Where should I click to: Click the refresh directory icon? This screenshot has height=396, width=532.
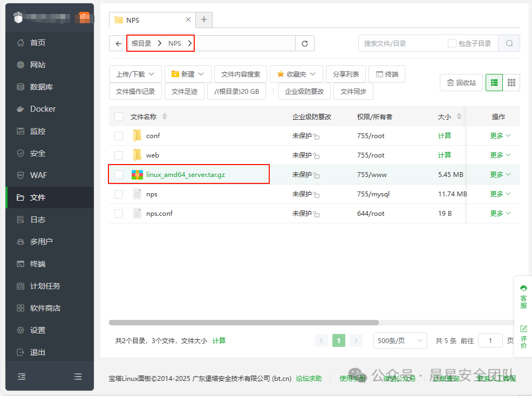point(305,44)
